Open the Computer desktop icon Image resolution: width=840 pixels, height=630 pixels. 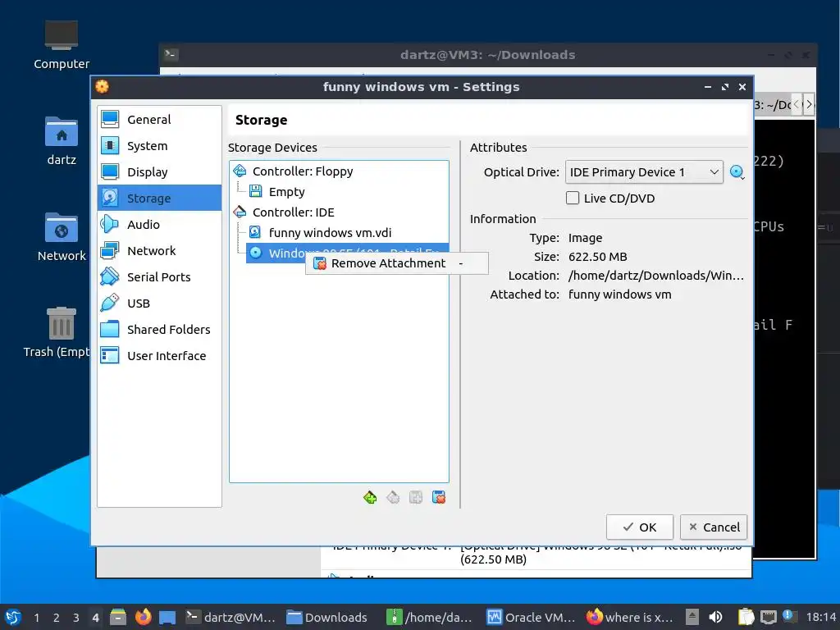pos(61,45)
